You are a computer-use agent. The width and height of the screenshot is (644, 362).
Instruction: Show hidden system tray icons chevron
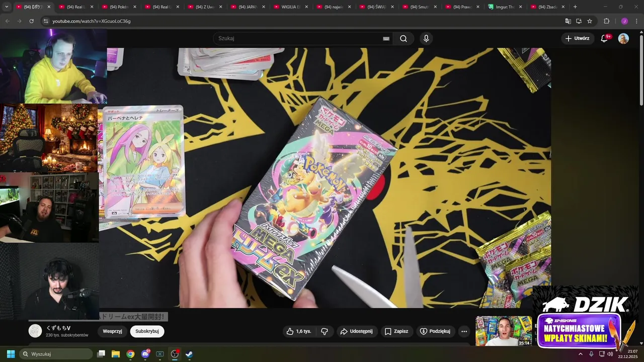pos(580,354)
